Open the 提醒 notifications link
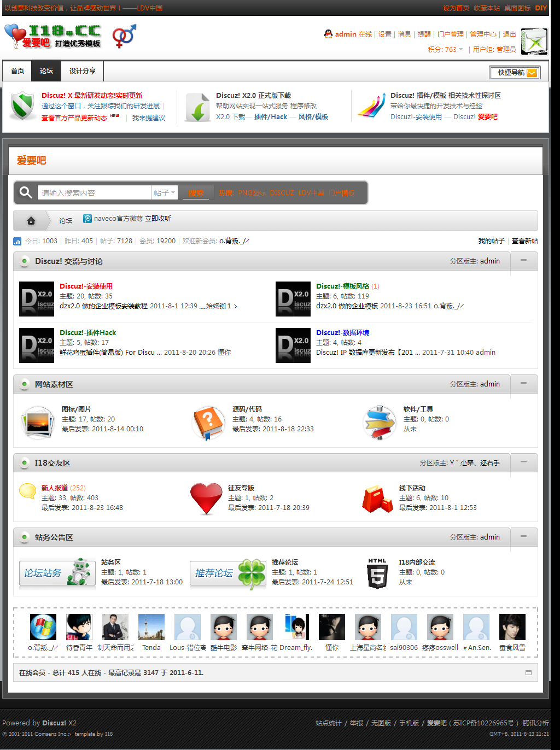 tap(424, 34)
